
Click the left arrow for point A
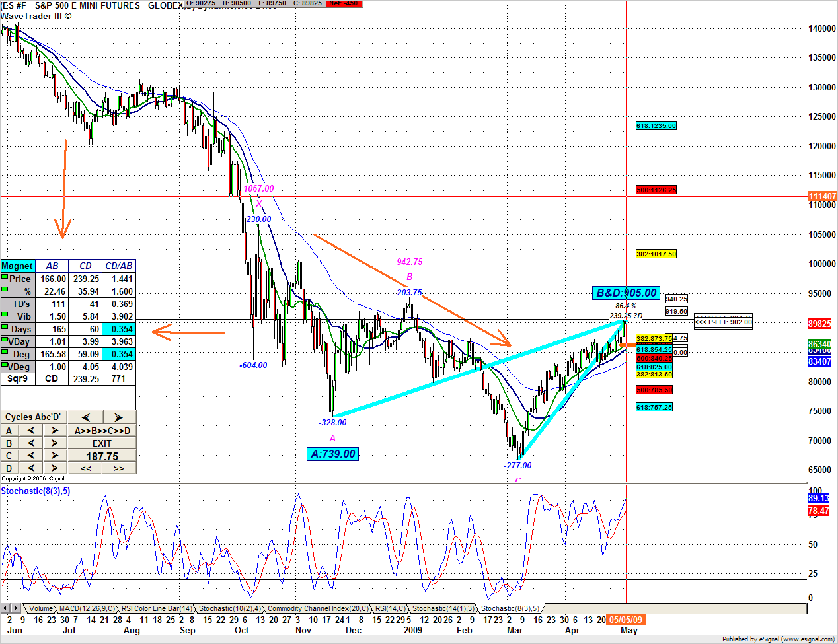point(31,431)
